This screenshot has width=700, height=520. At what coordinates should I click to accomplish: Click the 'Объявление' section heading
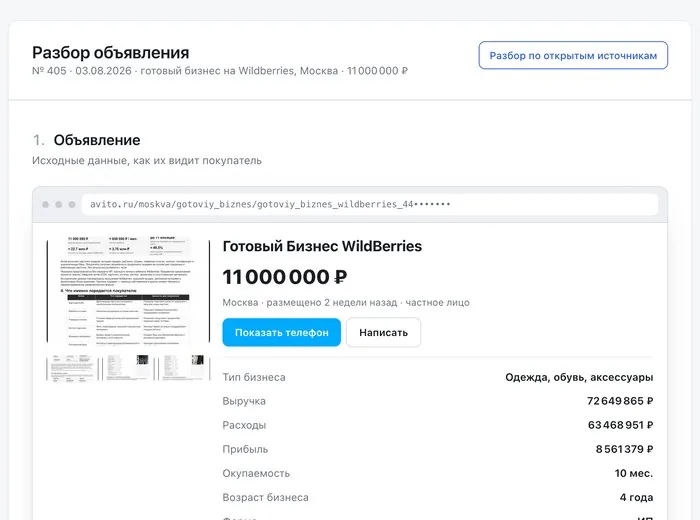tap(97, 140)
